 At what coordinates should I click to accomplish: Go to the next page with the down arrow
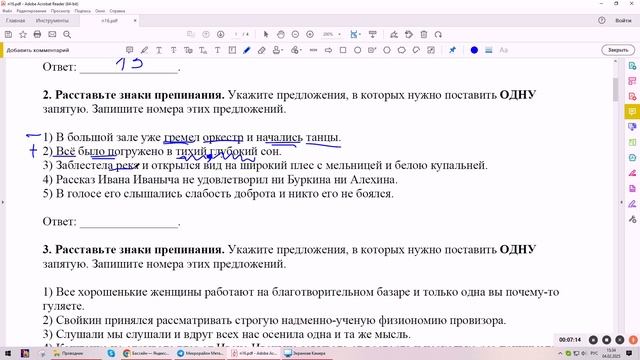coord(220,35)
